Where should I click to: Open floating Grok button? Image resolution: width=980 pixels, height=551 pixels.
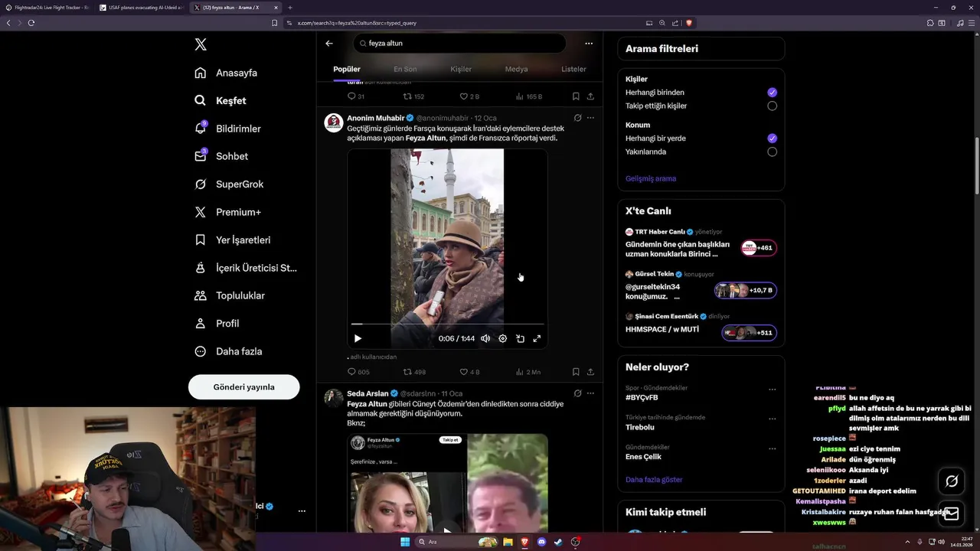952,481
